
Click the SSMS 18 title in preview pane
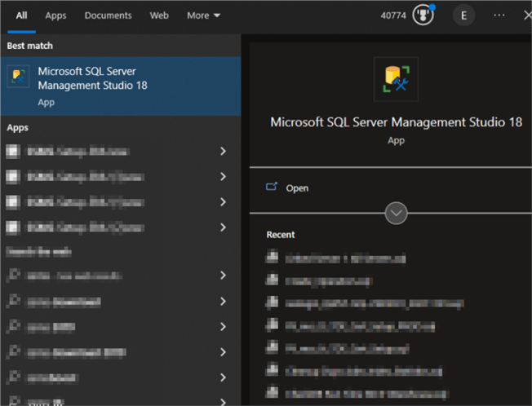pyautogui.click(x=396, y=122)
